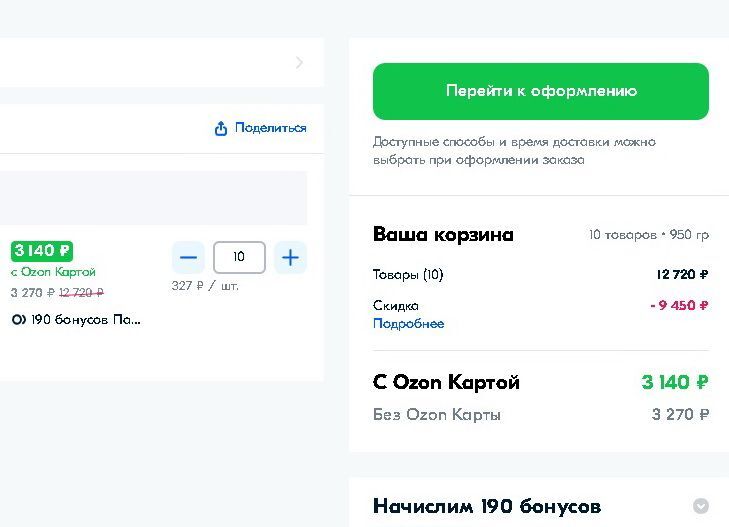Click the '10 товаров • 950 гр' summary
Image resolution: width=729 pixels, height=527 pixels.
coord(649,235)
